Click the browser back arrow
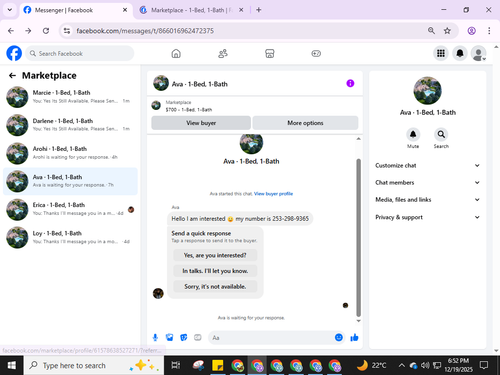Screen dimensions: 500x375 [11, 31]
